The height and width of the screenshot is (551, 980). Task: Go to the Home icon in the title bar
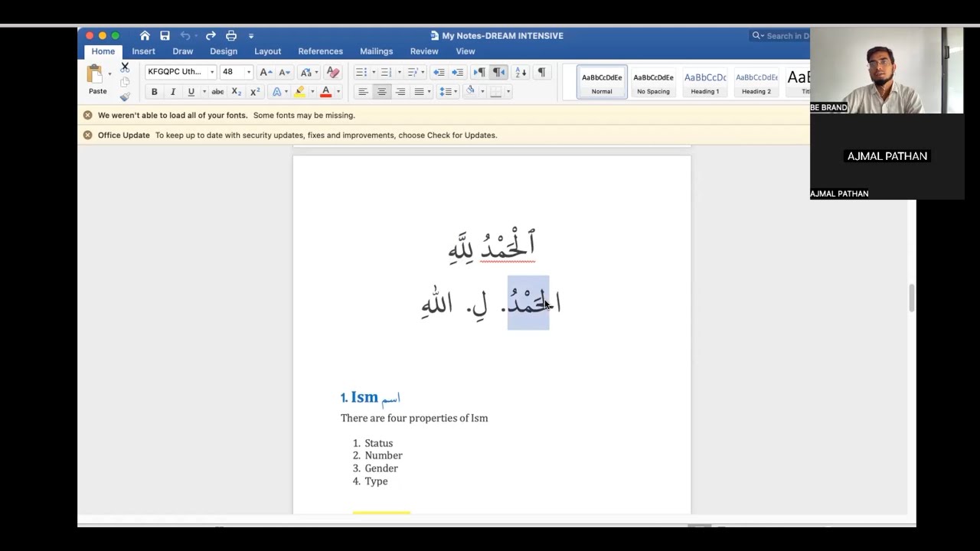pyautogui.click(x=145, y=35)
